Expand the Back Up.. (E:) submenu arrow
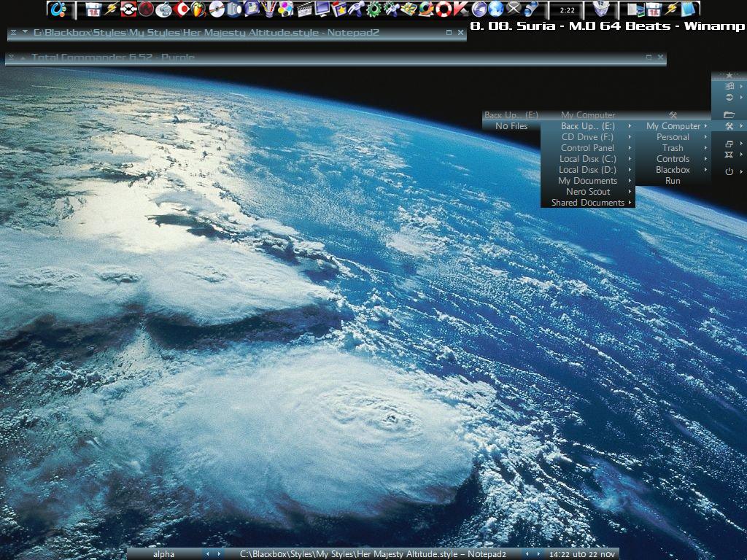The height and width of the screenshot is (560, 747). pos(630,126)
